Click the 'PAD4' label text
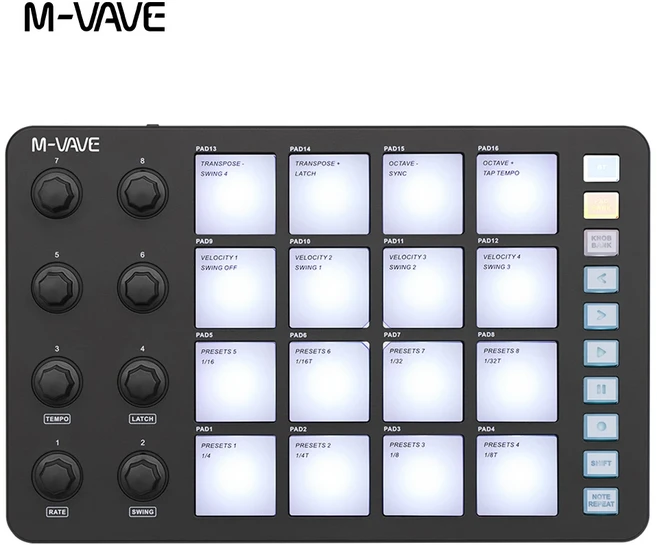 pyautogui.click(x=486, y=429)
